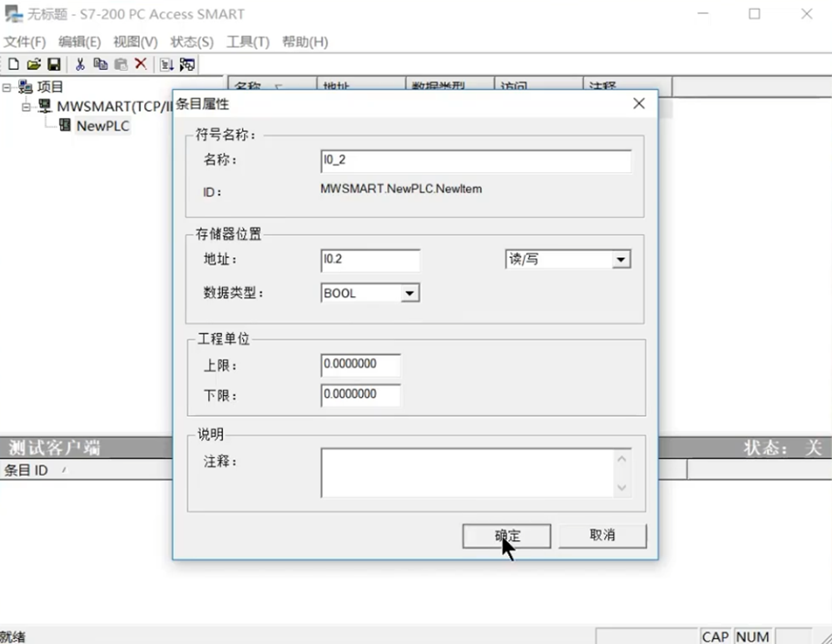Click the download-to-PLC status icon
Viewport: 832px width, 644px height.
(x=166, y=64)
